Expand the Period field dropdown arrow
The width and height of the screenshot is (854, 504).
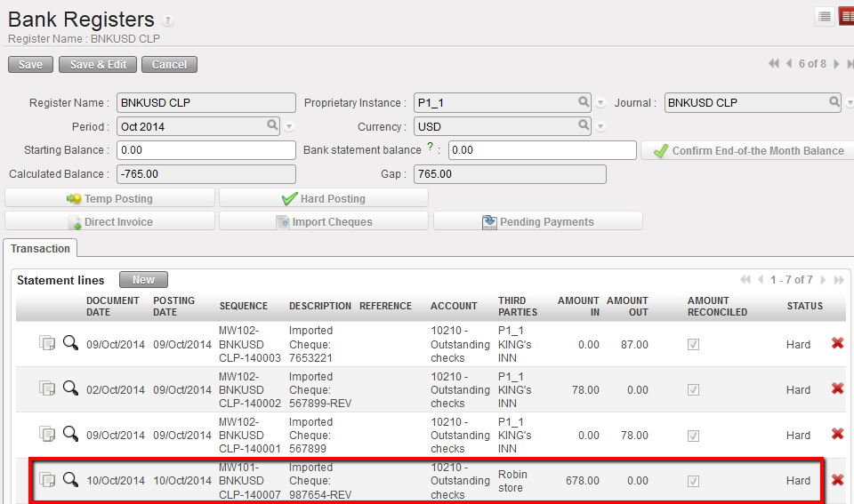(x=289, y=127)
